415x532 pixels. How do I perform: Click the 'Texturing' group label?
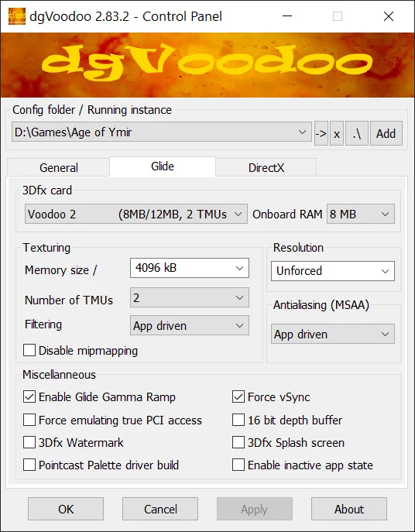46,247
